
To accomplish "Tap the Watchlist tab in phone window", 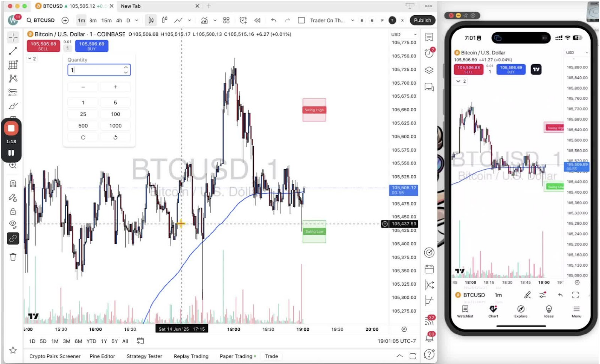I will coord(465,311).
